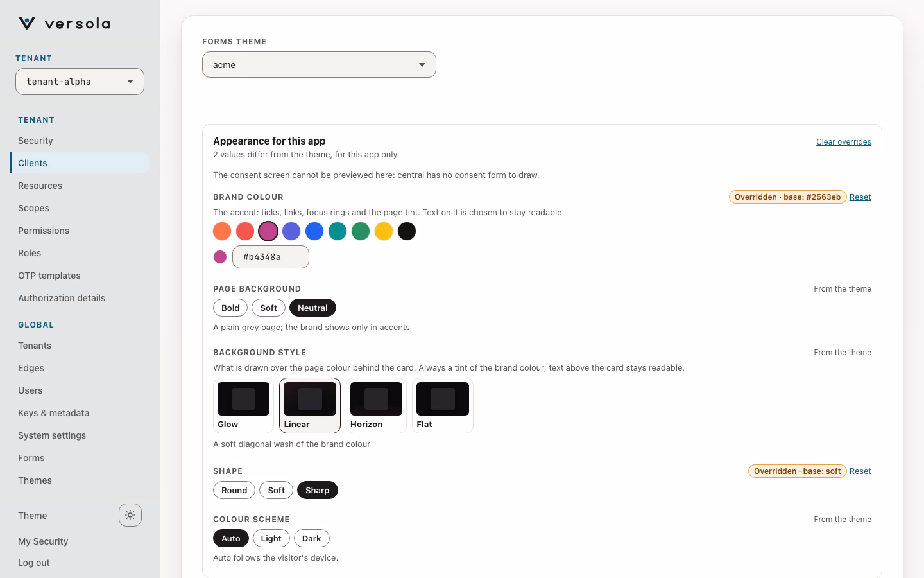Choose the Horizon background style
The height and width of the screenshot is (578, 924).
click(x=376, y=406)
